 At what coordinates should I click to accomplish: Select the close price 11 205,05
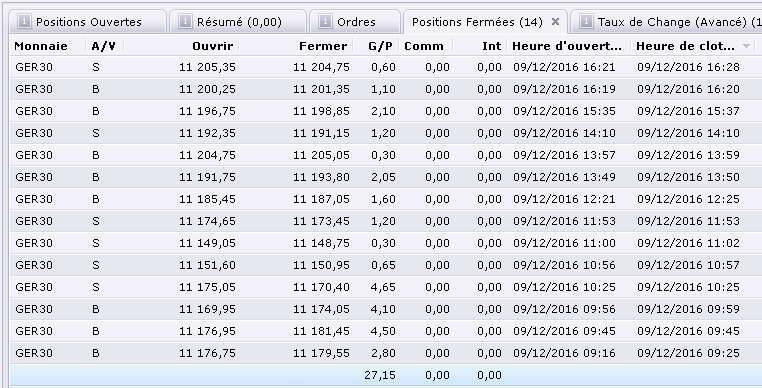click(321, 155)
